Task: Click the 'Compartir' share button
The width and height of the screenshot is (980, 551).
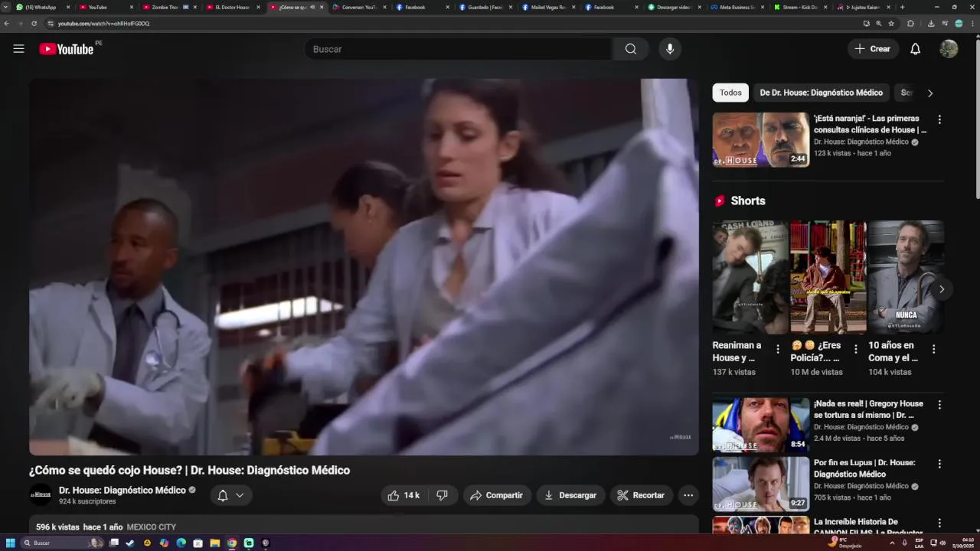Action: pyautogui.click(x=497, y=495)
